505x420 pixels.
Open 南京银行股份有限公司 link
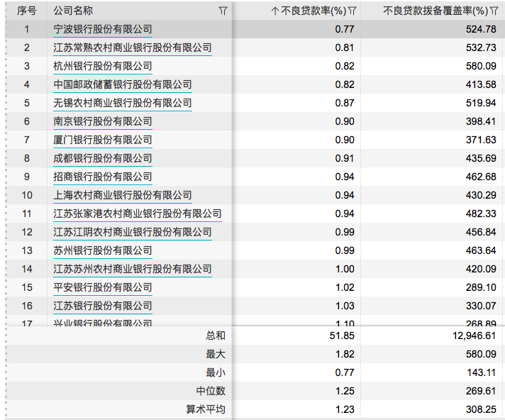click(103, 121)
